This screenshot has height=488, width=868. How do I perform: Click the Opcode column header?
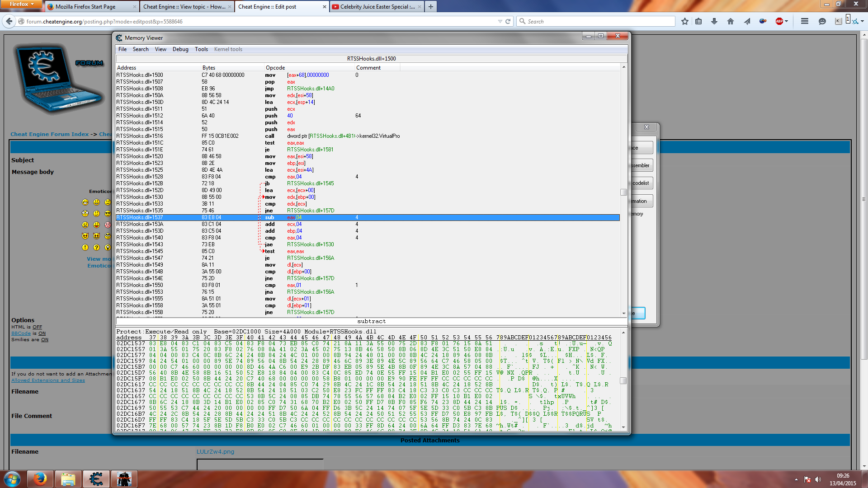click(310, 68)
